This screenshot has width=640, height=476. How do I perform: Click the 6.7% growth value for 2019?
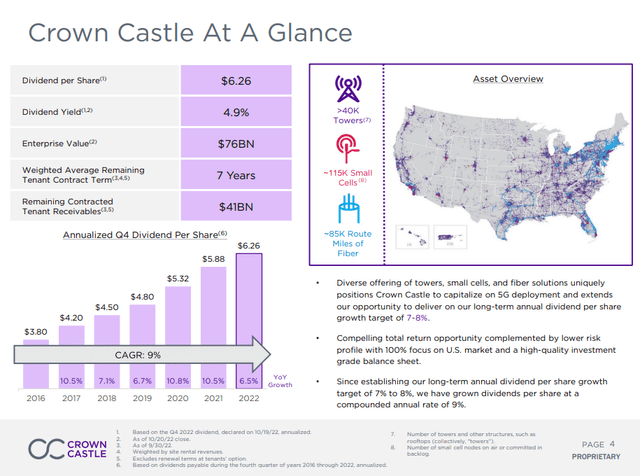[142, 381]
